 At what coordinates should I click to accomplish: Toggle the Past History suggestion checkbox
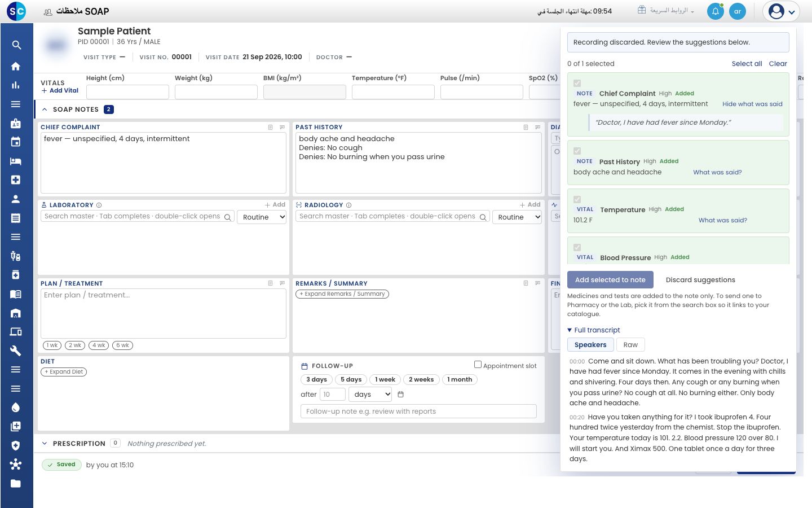[577, 151]
